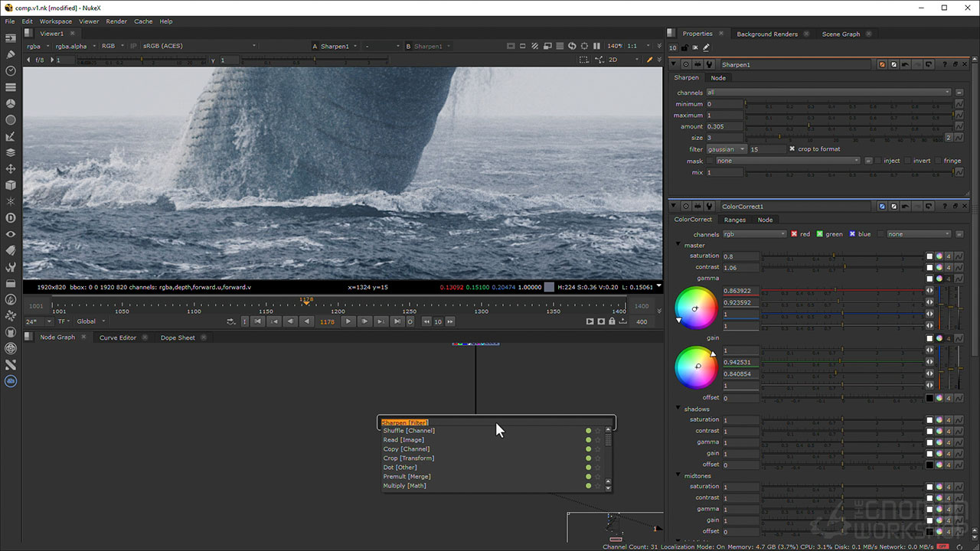
Task: Click the clear all panels icon in Properties
Action: tap(695, 47)
